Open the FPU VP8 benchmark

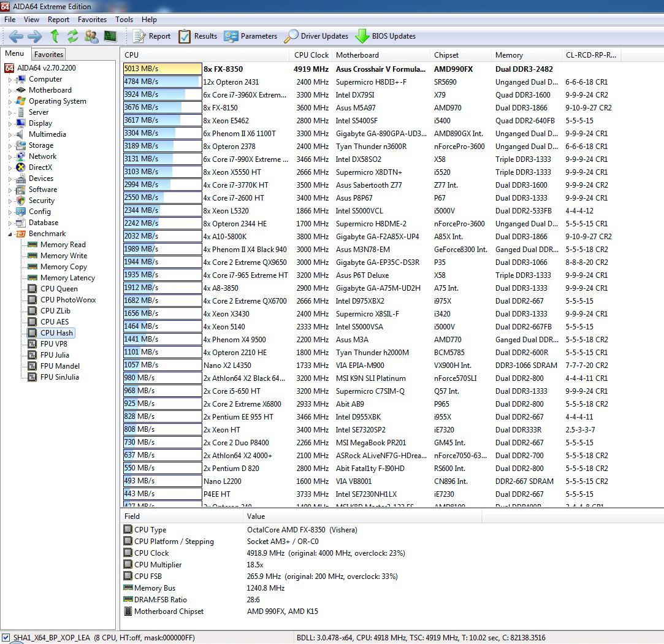point(47,343)
